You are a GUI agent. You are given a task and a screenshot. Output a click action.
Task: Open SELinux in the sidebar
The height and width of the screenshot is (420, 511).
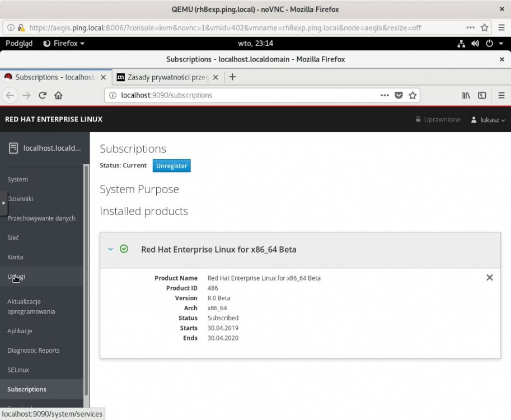18,370
